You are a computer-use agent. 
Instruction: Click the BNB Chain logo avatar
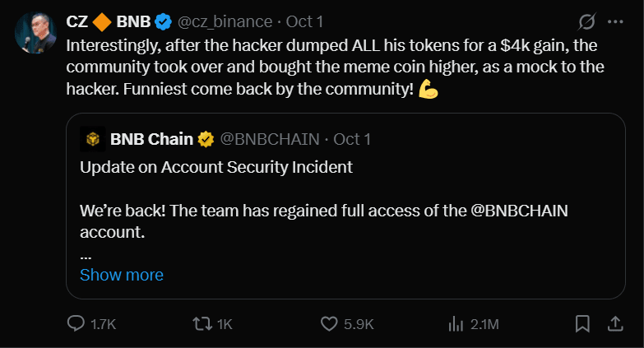click(91, 139)
